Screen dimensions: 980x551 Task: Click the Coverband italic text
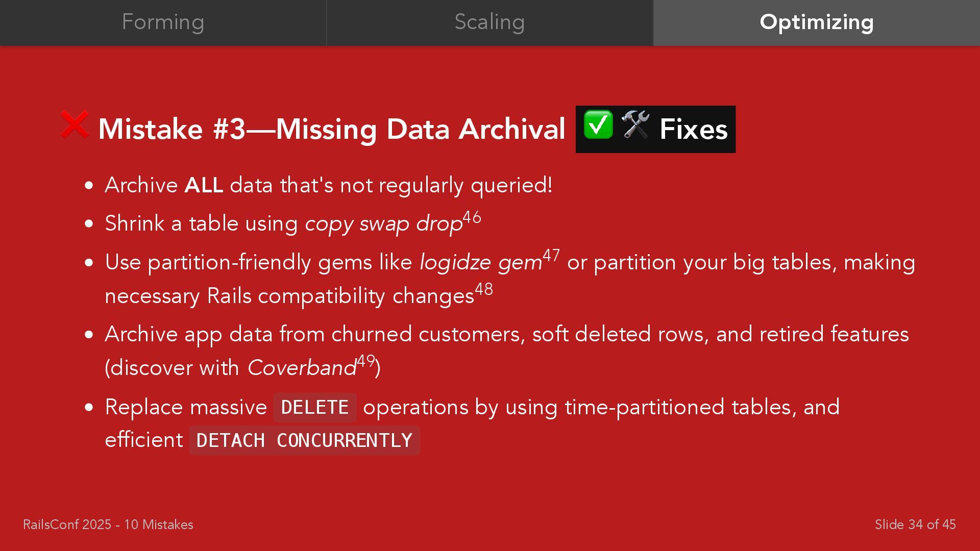pos(302,368)
